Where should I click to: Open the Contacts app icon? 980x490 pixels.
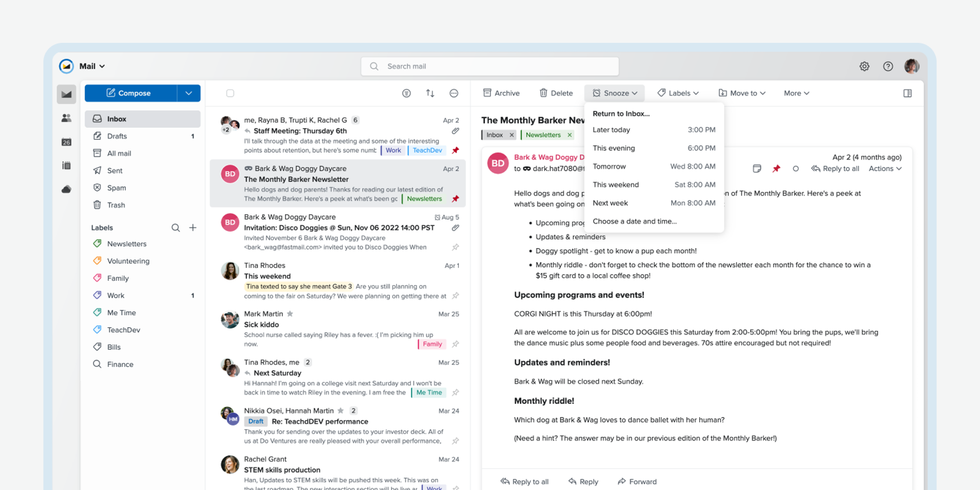pyautogui.click(x=66, y=118)
